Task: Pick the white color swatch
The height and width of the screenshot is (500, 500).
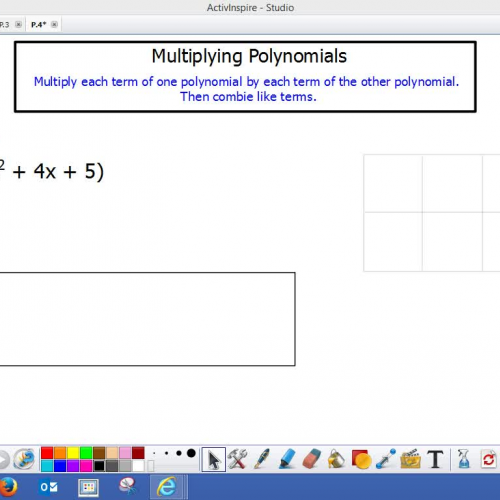Action: [138, 466]
